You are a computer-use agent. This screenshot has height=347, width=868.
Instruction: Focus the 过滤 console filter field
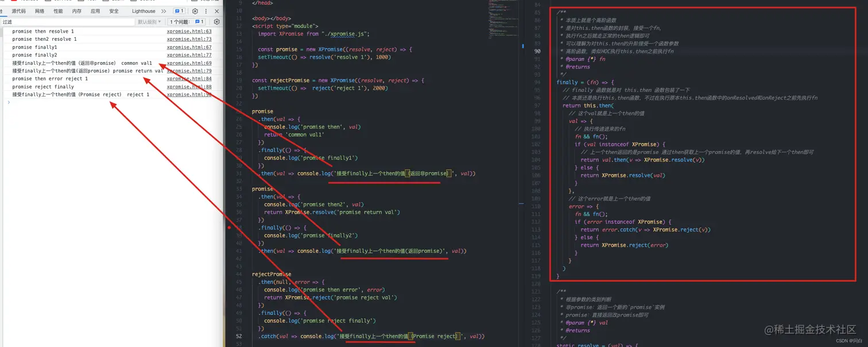(x=68, y=22)
